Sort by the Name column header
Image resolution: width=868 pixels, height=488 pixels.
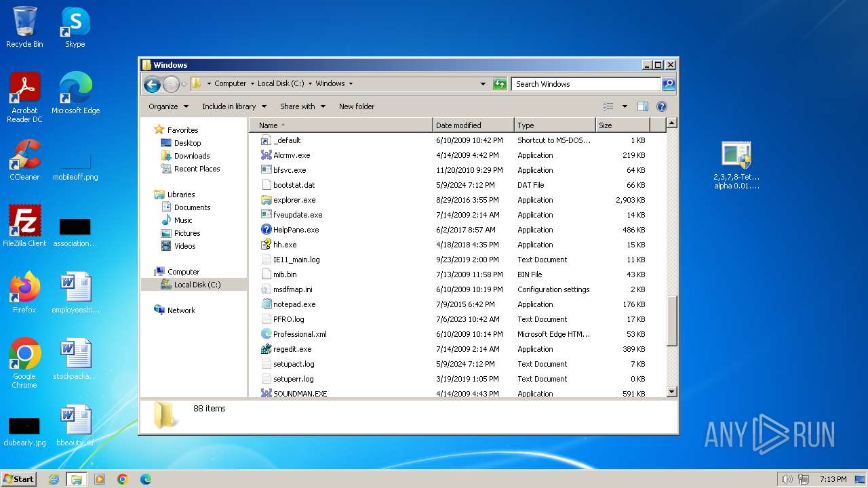340,125
